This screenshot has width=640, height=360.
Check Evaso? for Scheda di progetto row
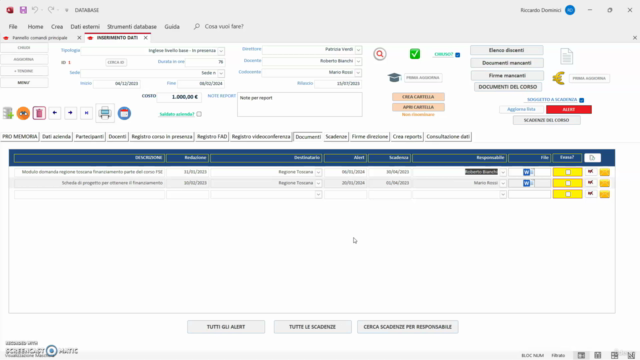pos(568,183)
